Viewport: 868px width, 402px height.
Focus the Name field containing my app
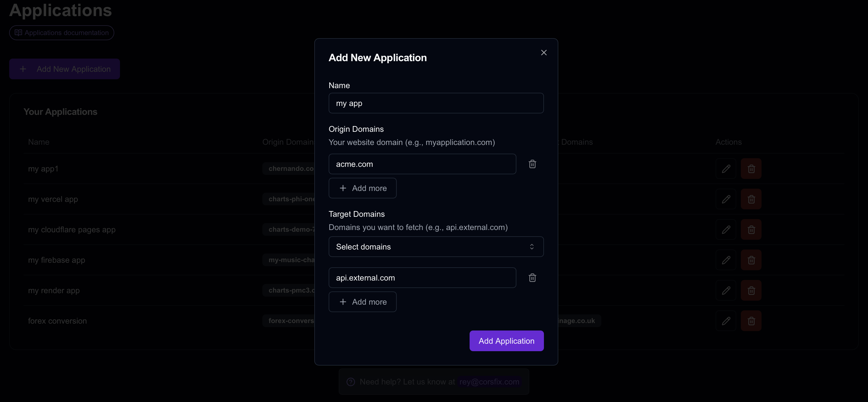pos(436,103)
